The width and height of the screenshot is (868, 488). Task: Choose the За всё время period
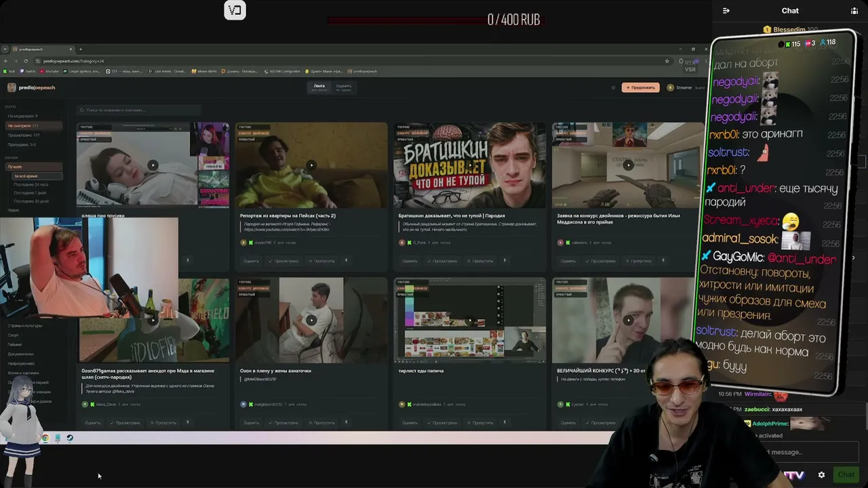tap(37, 176)
